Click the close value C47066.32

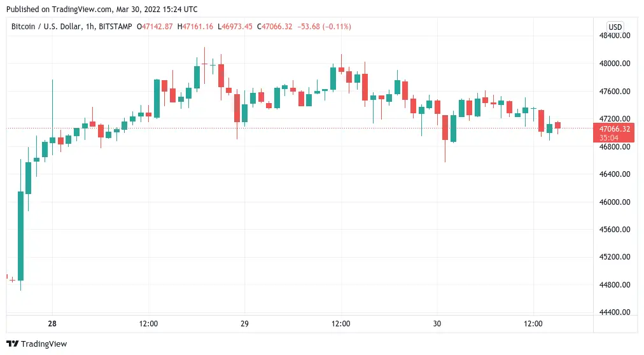(x=274, y=26)
